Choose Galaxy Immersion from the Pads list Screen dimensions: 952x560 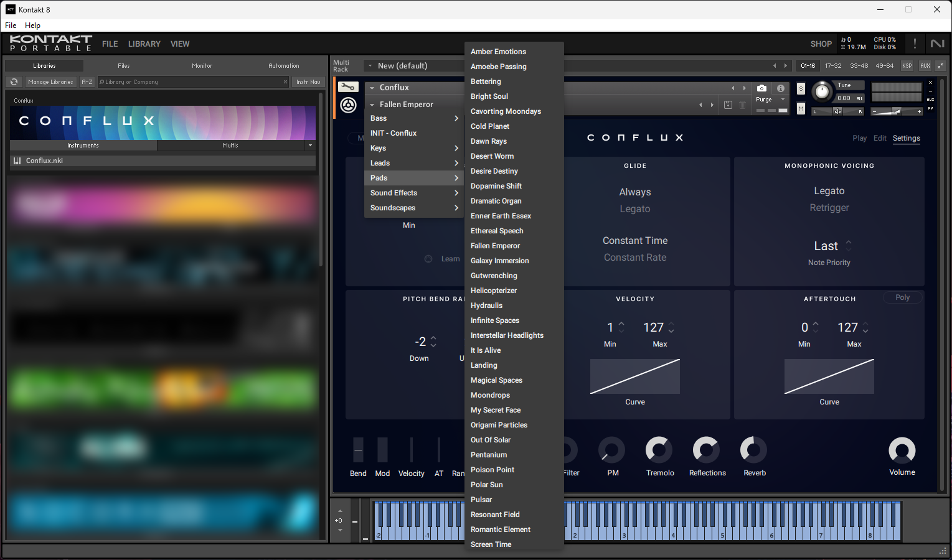click(514, 261)
